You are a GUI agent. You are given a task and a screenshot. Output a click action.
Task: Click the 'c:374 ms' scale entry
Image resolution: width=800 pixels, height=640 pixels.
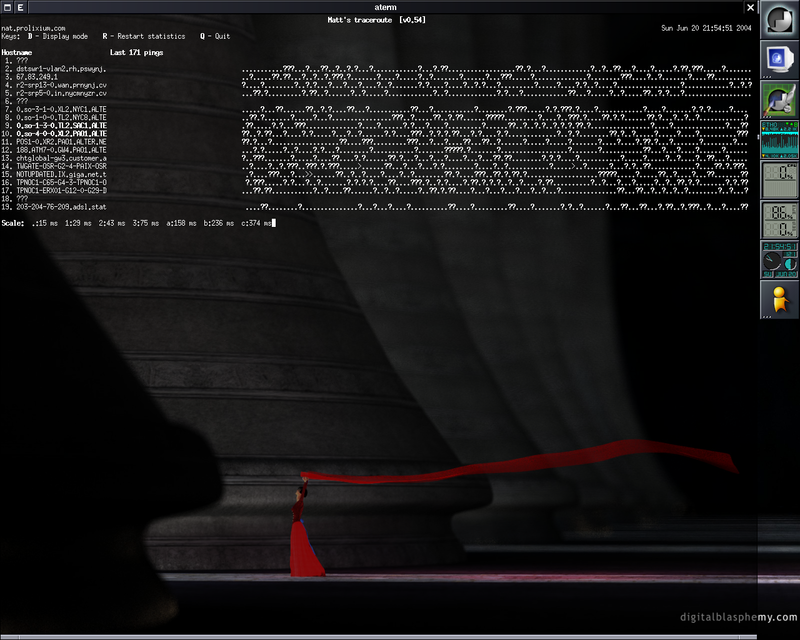[257, 223]
